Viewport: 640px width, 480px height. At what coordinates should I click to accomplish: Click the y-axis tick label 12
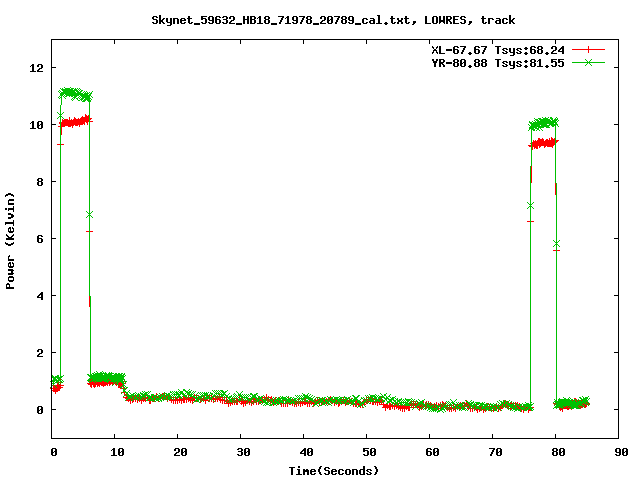pyautogui.click(x=36, y=68)
